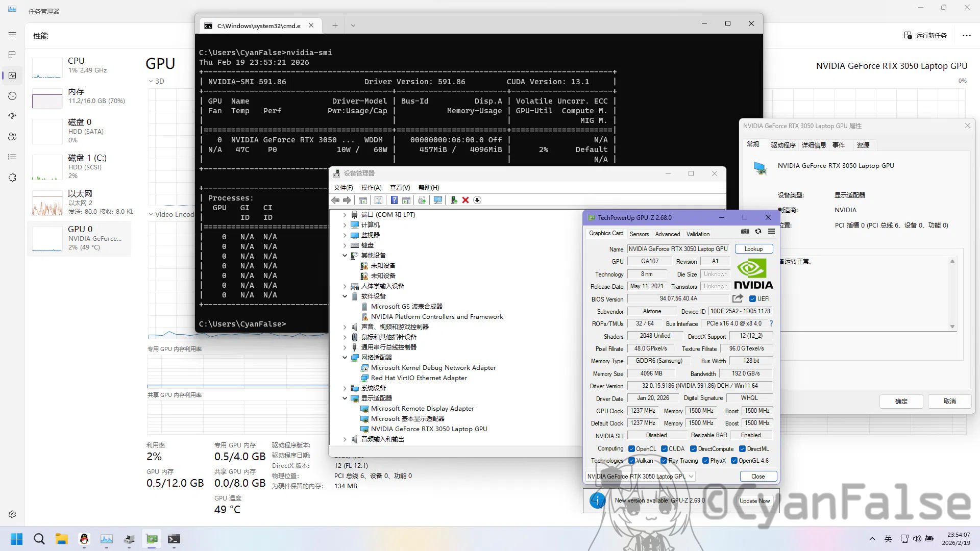The width and height of the screenshot is (980, 551).
Task: Click the red X uninstall device icon
Action: click(x=465, y=200)
